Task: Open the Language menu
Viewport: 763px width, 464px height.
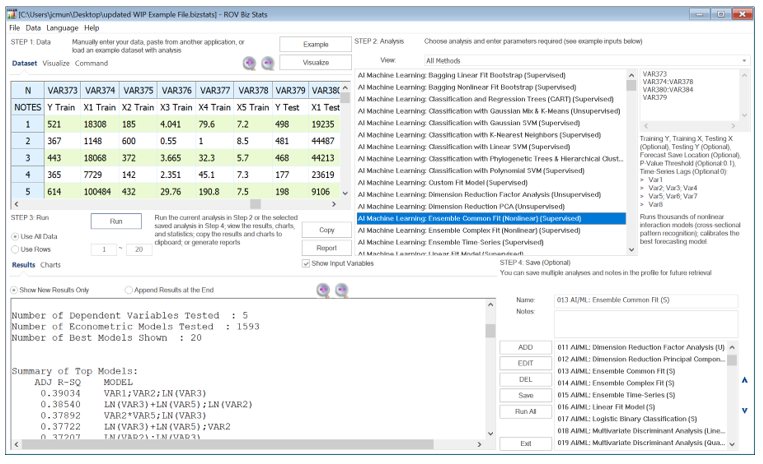Action: (x=62, y=28)
